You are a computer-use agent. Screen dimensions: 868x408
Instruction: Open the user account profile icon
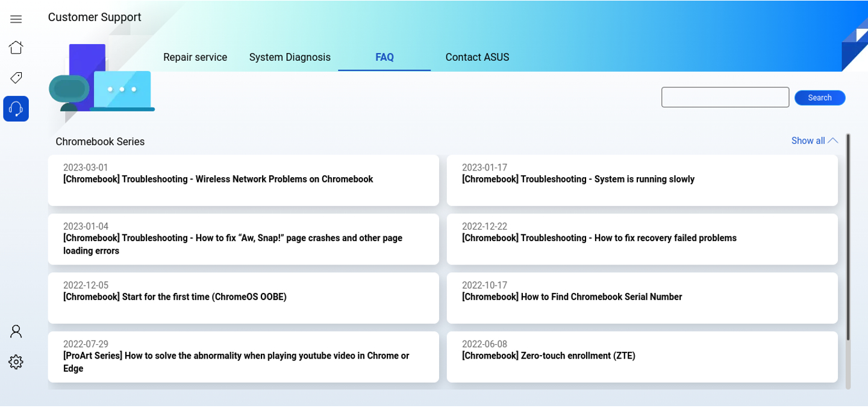[x=16, y=331]
